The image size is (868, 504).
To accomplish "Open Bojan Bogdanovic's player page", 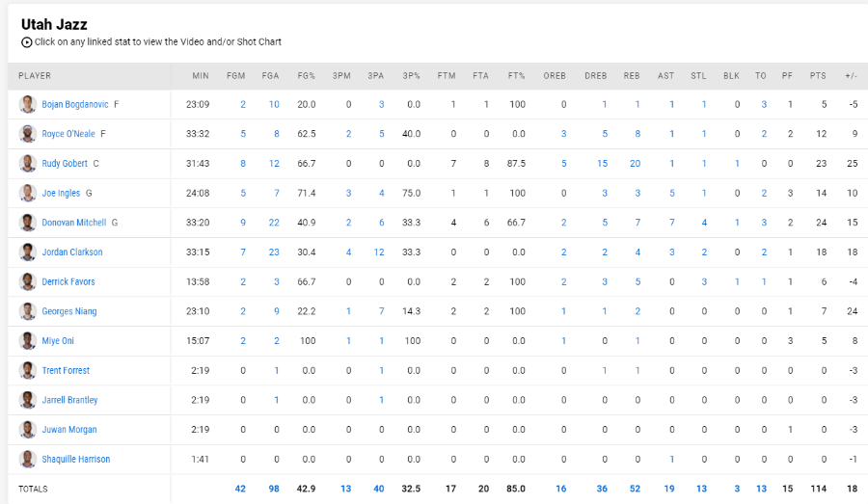I will (x=75, y=104).
